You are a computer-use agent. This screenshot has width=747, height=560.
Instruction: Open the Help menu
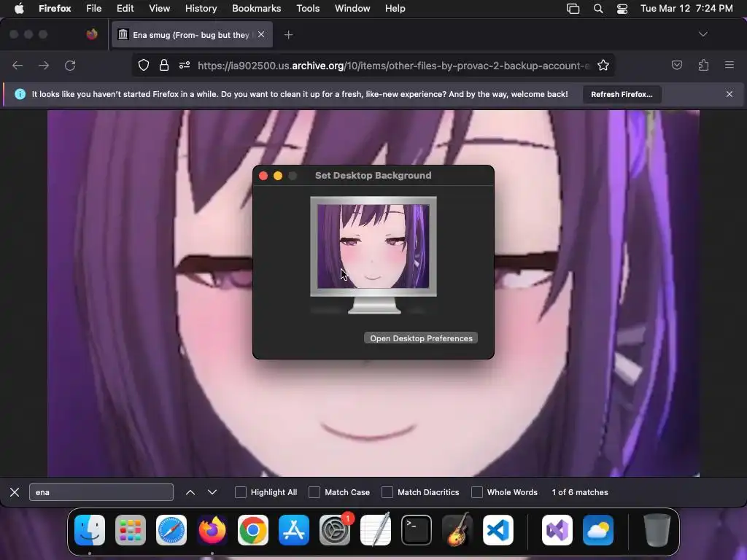pos(395,9)
